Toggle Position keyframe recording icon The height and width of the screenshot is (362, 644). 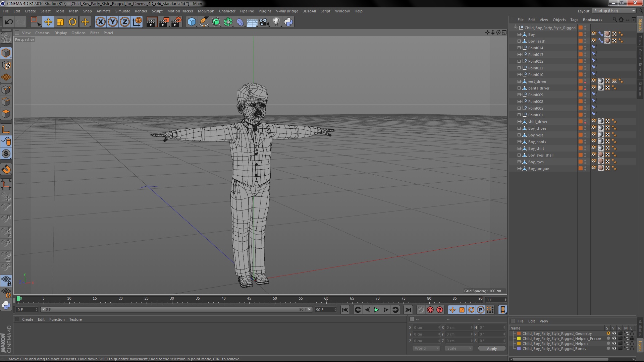point(452,310)
